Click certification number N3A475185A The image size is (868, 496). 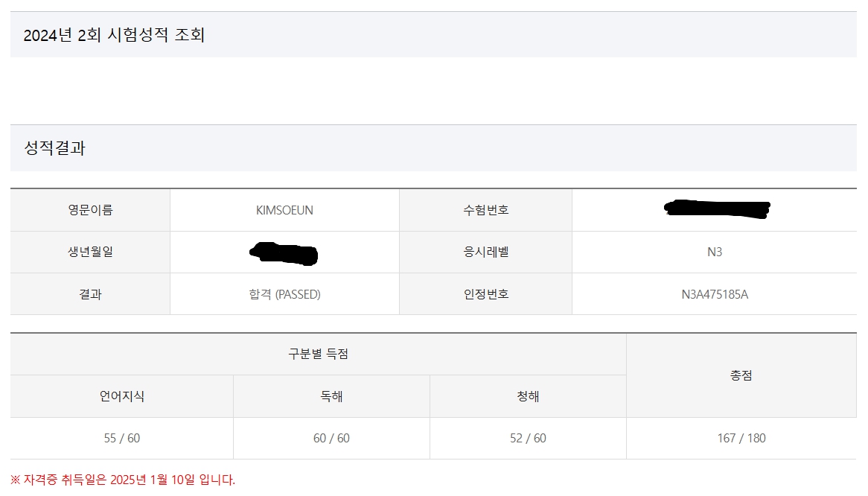(715, 294)
